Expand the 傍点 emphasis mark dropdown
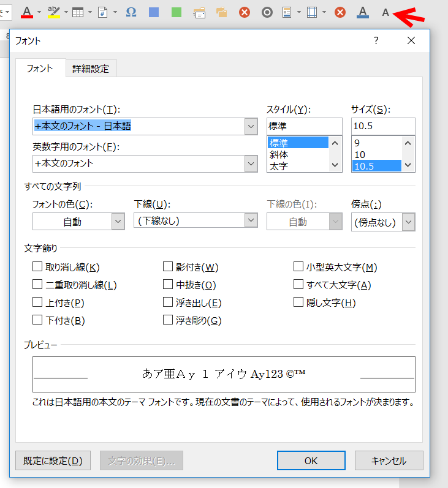The width and height of the screenshot is (448, 488). [x=408, y=222]
